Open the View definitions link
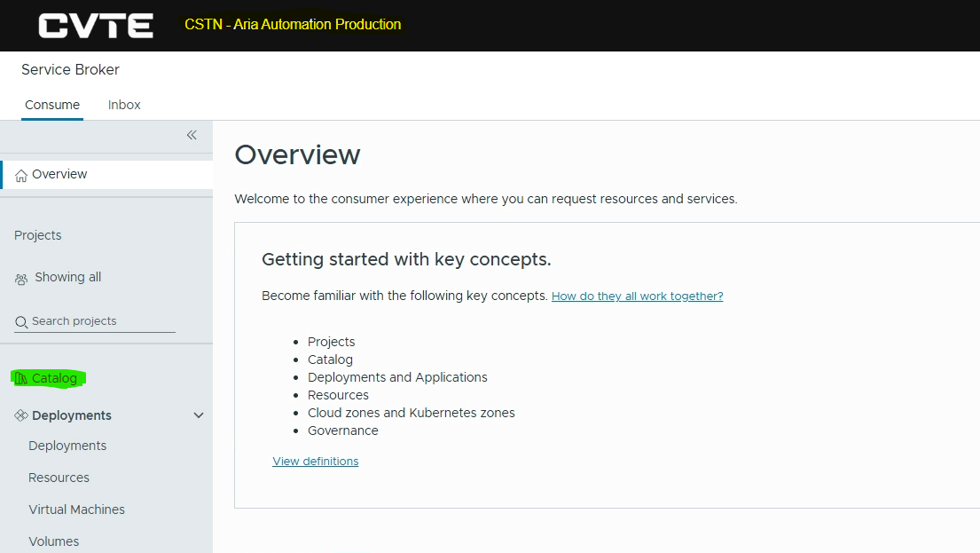This screenshot has width=980, height=553. (316, 461)
